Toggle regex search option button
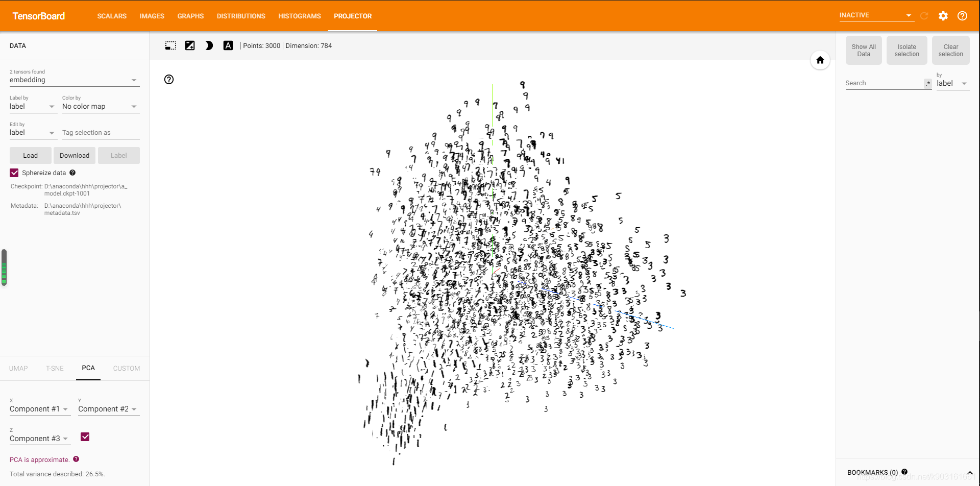Image resolution: width=980 pixels, height=486 pixels. point(928,83)
